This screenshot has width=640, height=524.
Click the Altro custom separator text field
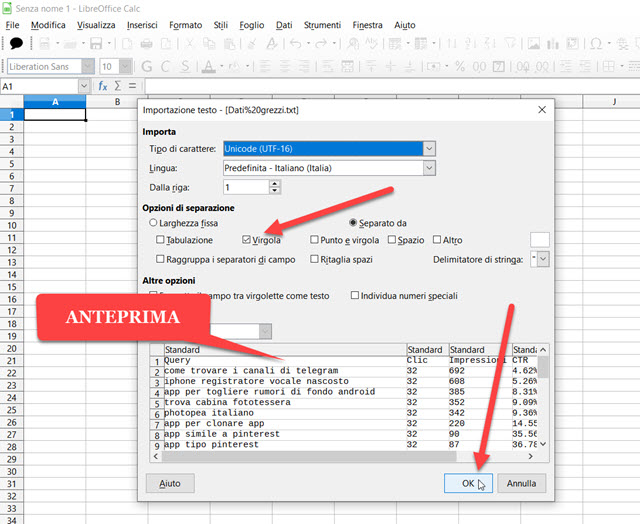click(x=540, y=240)
